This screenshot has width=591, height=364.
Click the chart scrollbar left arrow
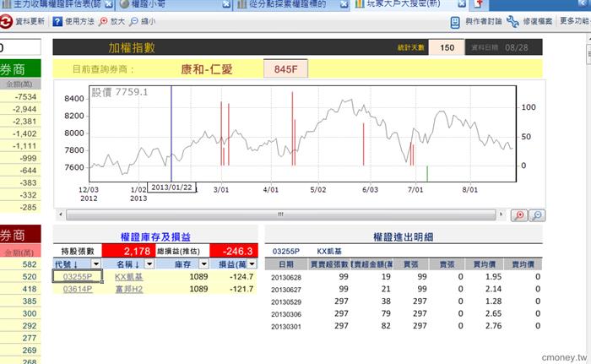pos(60,215)
